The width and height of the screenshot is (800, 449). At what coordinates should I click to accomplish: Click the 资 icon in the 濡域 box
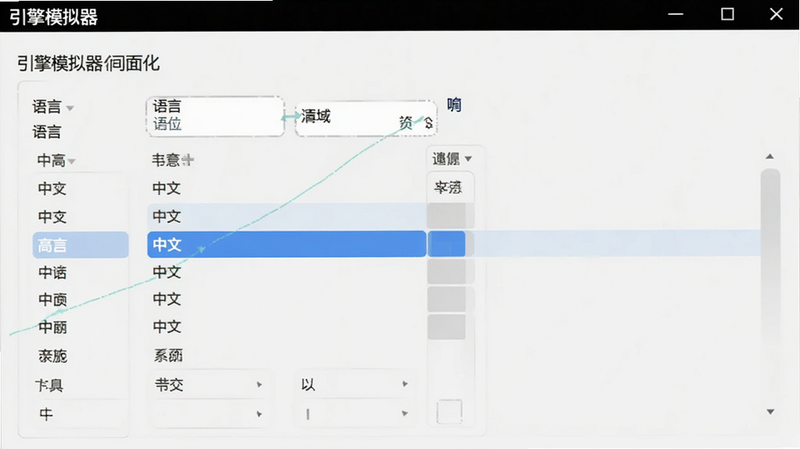[x=406, y=123]
